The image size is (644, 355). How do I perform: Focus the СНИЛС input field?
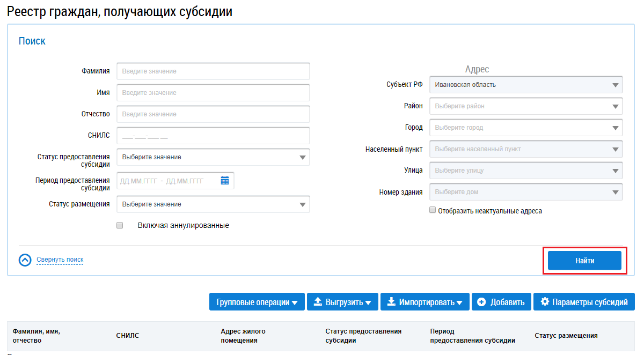point(213,136)
